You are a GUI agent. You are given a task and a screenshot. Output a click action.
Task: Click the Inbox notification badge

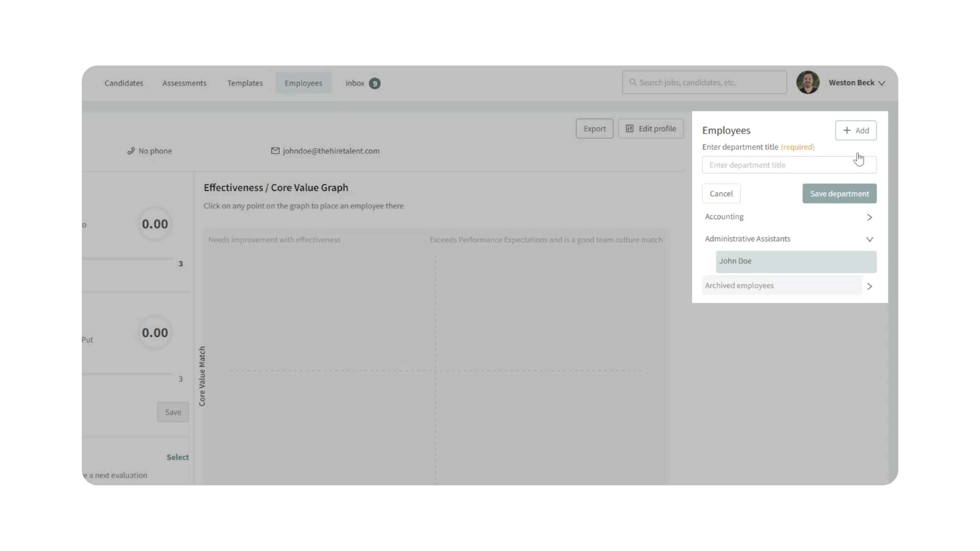click(375, 83)
